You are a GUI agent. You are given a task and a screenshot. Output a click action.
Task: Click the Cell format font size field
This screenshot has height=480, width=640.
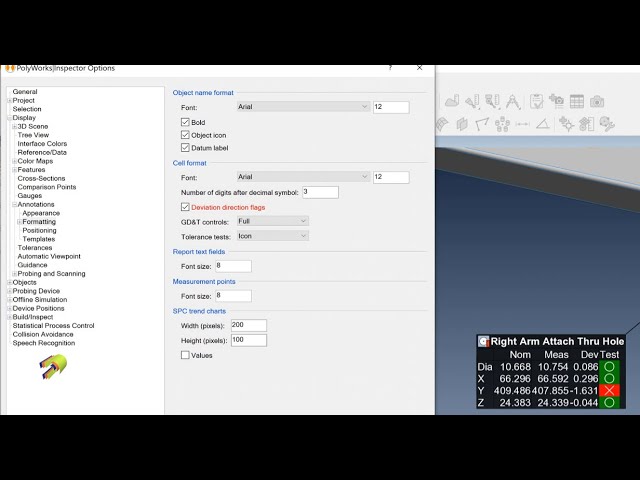(x=391, y=177)
